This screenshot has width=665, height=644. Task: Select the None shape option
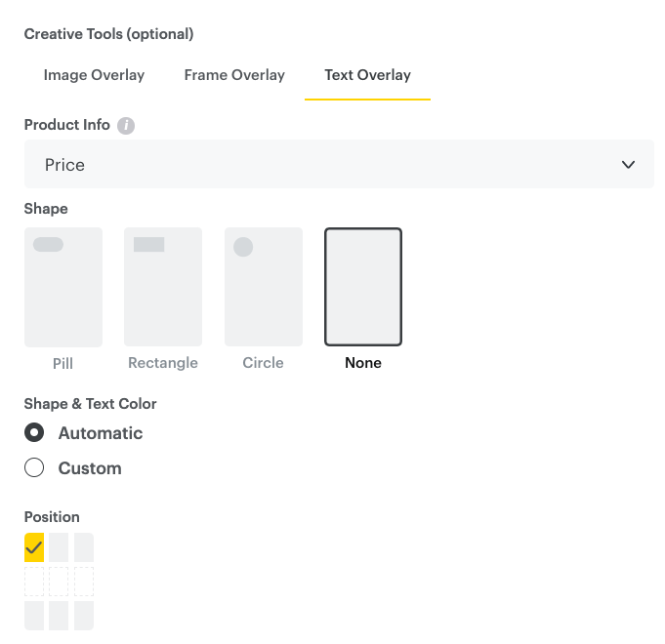point(363,287)
